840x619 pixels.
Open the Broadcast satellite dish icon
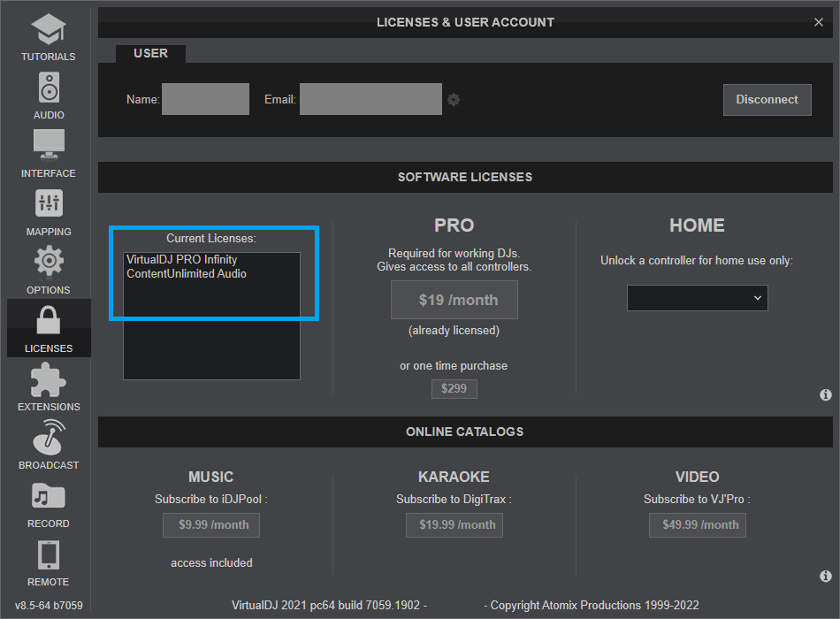(x=49, y=437)
